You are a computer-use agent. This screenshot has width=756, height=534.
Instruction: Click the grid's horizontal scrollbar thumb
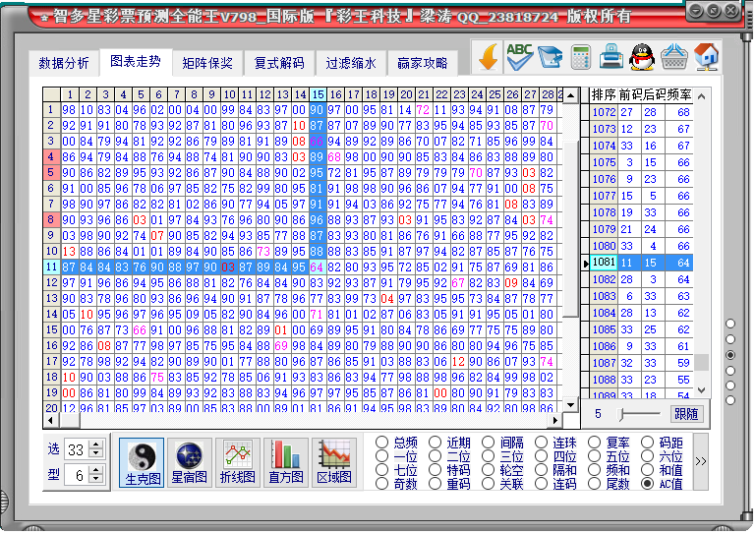click(x=70, y=420)
